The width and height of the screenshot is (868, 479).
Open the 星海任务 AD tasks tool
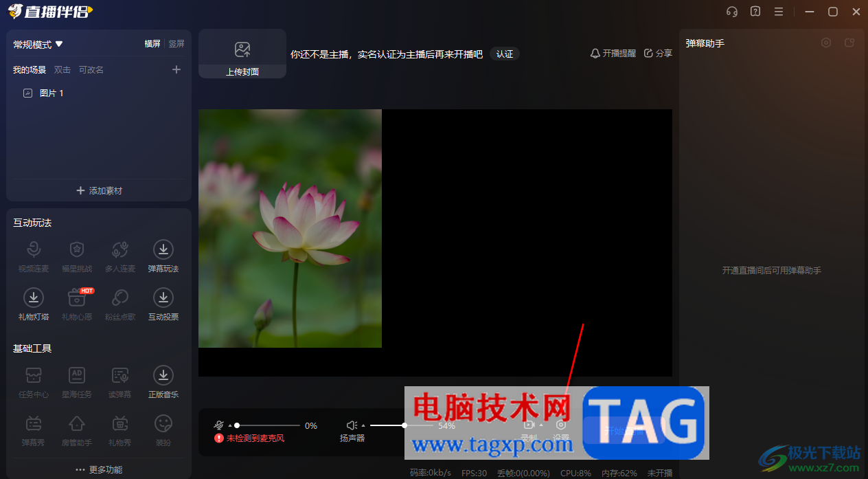point(77,382)
